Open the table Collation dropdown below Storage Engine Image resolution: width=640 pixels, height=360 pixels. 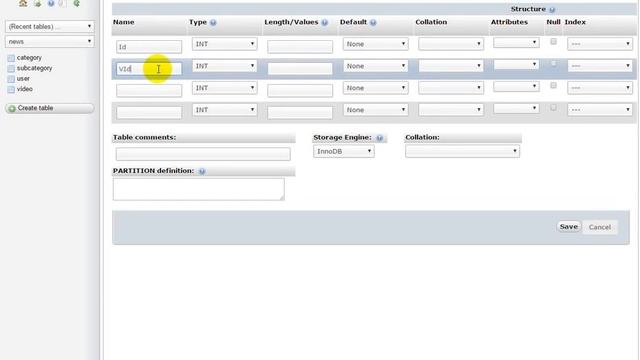click(462, 151)
